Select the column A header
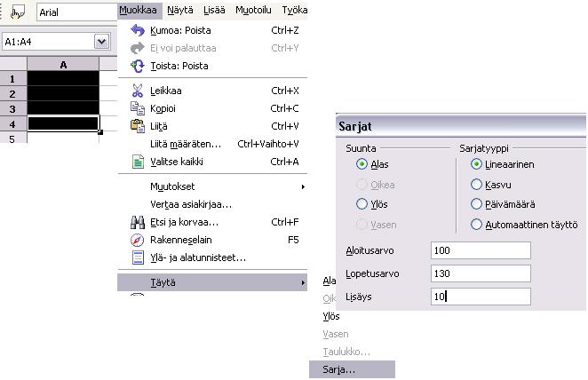 [63, 65]
